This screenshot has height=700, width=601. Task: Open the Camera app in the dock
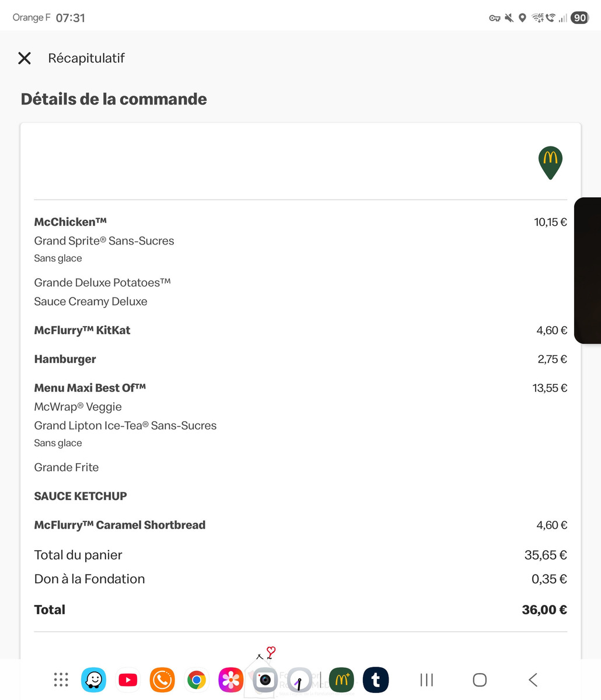click(x=265, y=680)
